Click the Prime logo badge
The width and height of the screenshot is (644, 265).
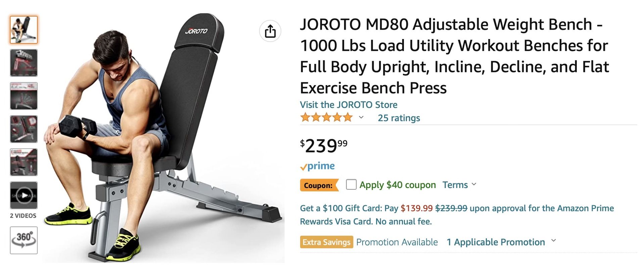click(x=317, y=166)
